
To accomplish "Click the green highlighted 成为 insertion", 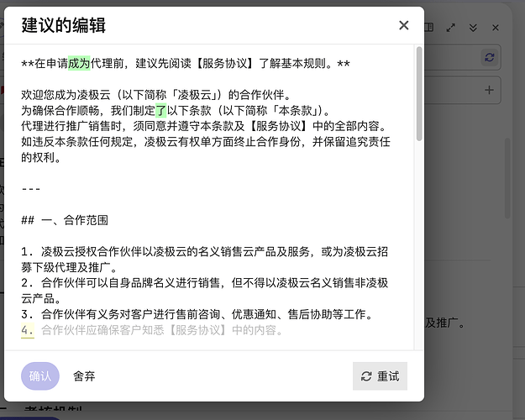I will [79, 63].
